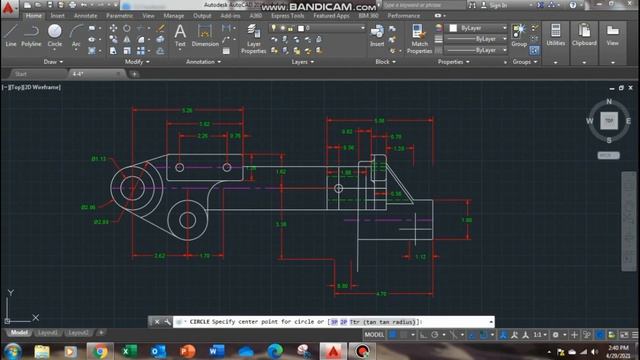Click the Hatch tool icon in Draw panel
The image size is (640, 360).
pos(92,51)
